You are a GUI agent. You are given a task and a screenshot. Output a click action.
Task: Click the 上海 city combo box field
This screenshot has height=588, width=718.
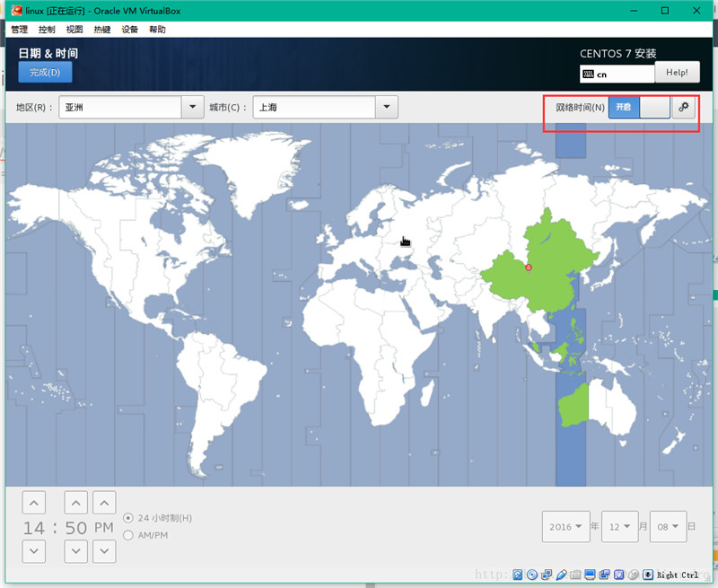click(314, 107)
